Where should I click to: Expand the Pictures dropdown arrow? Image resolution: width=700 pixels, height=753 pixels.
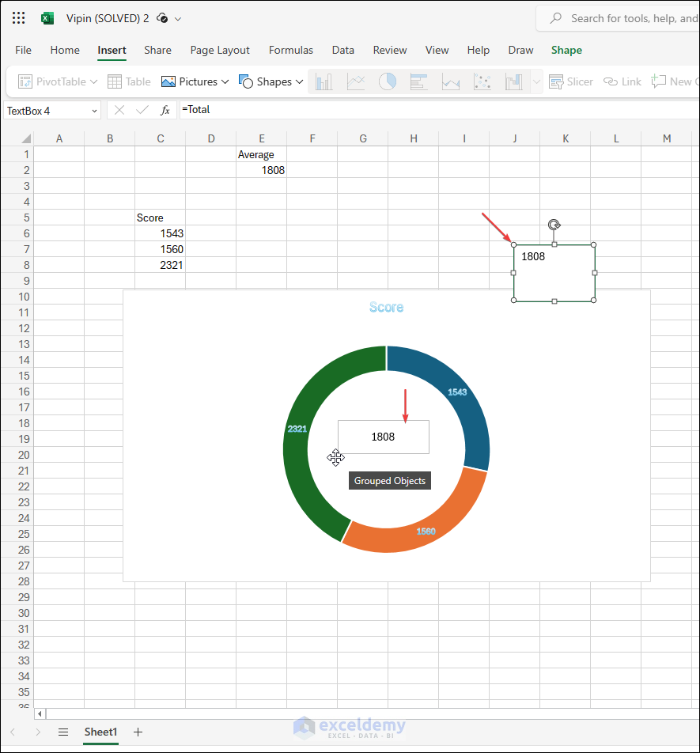(x=225, y=81)
